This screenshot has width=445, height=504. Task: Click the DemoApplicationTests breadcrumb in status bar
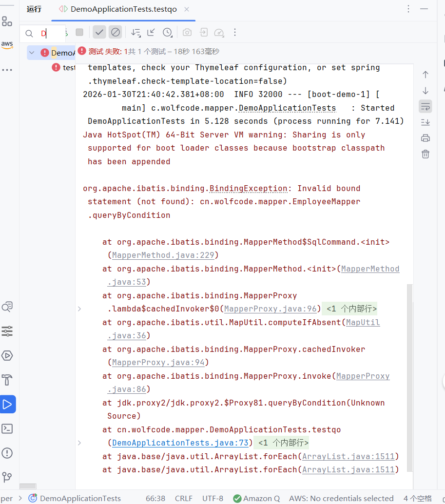[x=75, y=498]
